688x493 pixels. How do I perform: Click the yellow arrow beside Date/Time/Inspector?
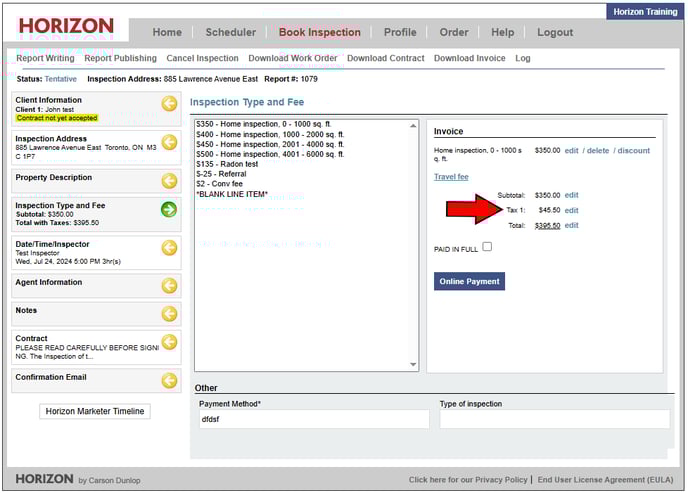coord(170,248)
